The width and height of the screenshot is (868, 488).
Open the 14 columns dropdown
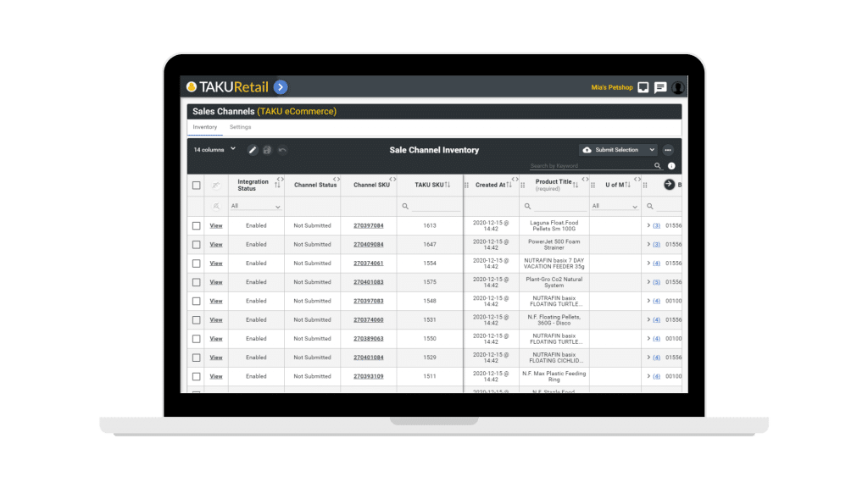pyautogui.click(x=214, y=149)
